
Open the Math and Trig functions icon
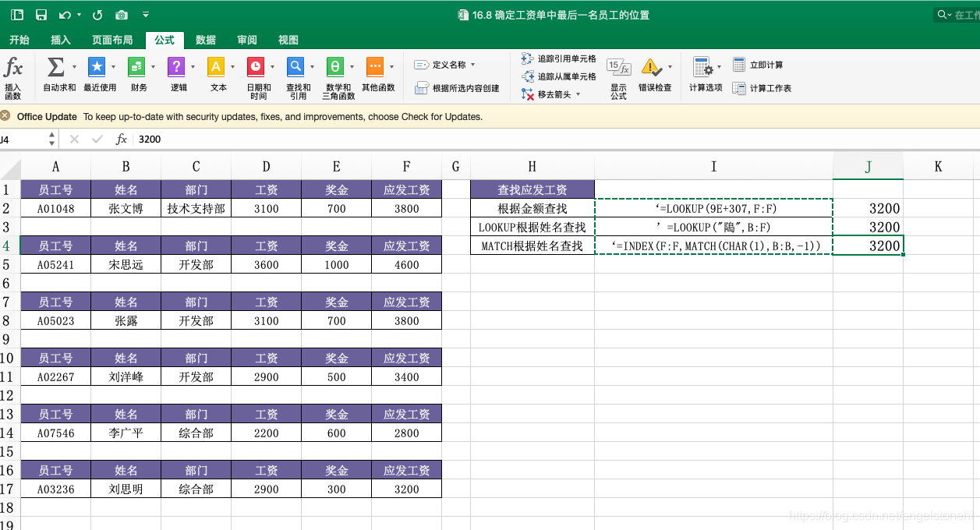[335, 67]
